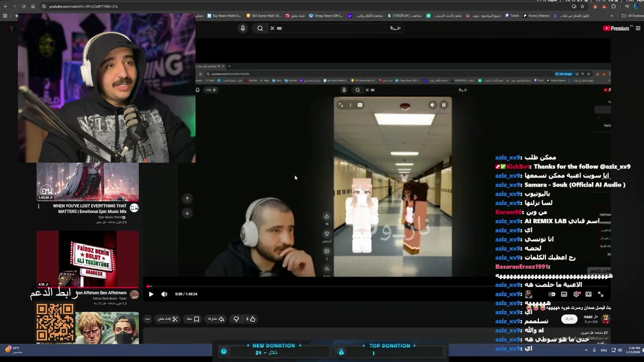Click the EMW channel avatar icon
644x362 pixels.
click(134, 208)
